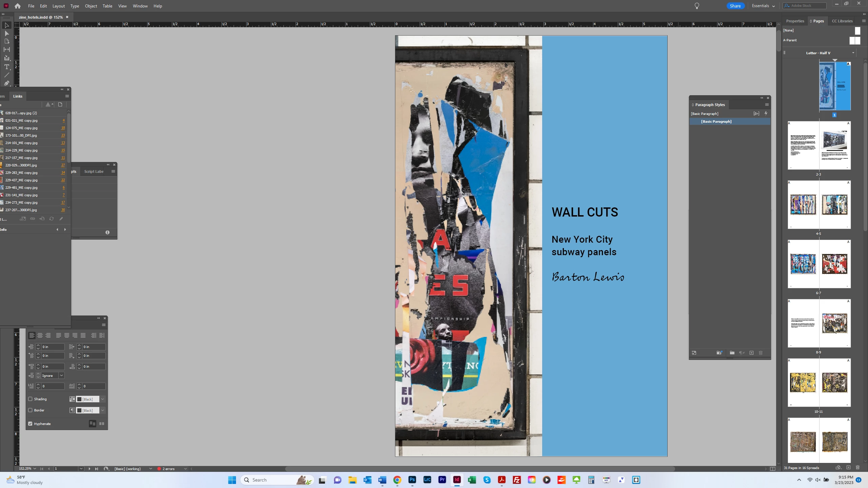Expand the 2 errors preflight menu
The image size is (868, 488).
[185, 469]
